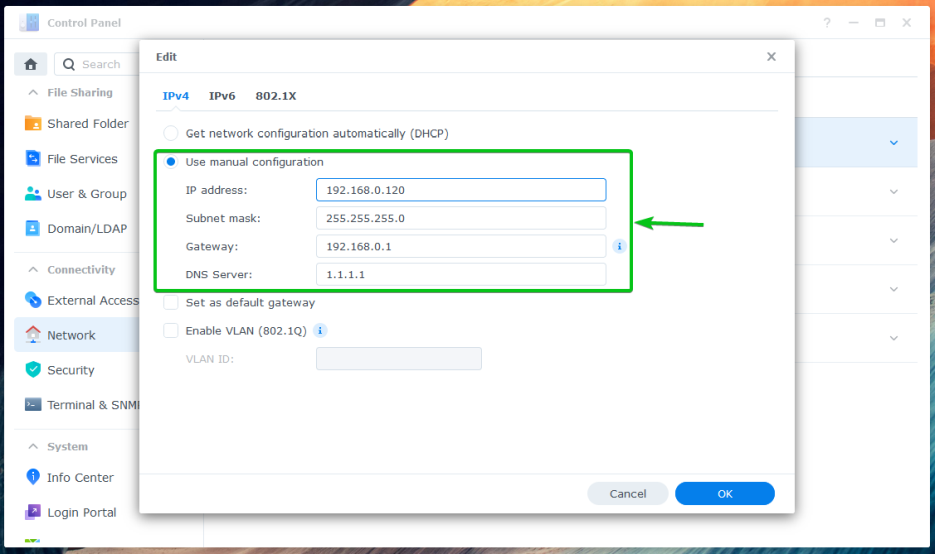Click the Gateway info icon

click(x=620, y=246)
